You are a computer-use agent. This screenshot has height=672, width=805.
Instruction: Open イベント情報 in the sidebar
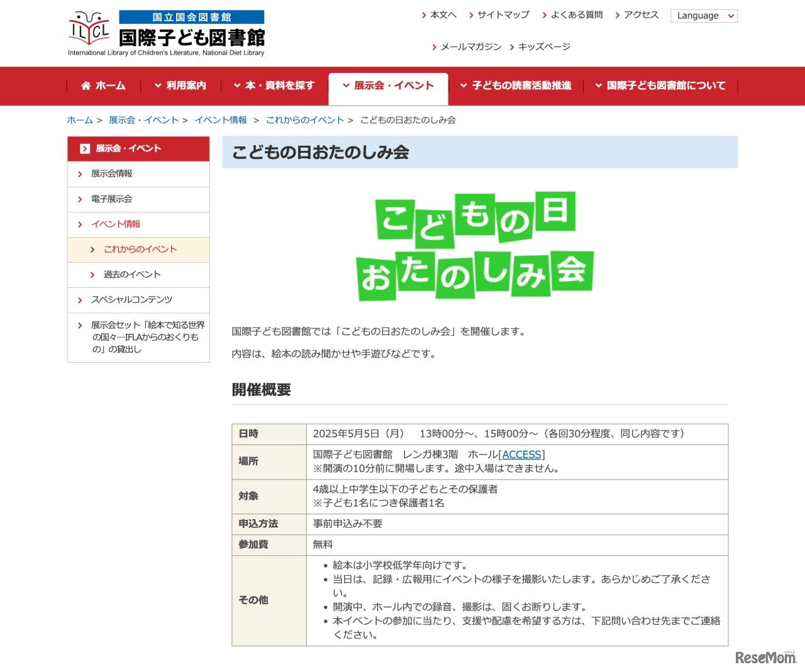coord(138,224)
